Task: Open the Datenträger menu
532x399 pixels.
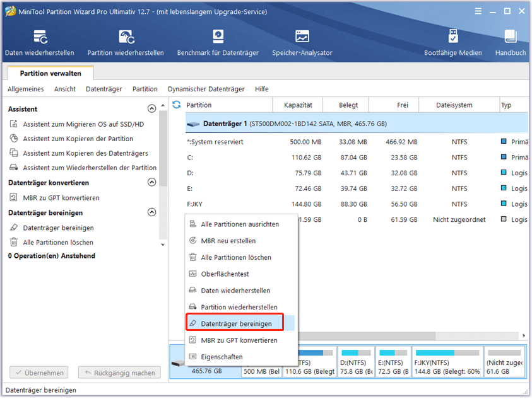Action: coord(104,89)
